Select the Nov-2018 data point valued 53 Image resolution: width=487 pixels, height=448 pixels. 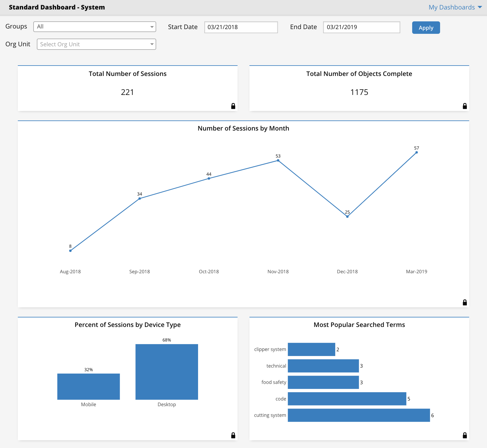(x=278, y=161)
